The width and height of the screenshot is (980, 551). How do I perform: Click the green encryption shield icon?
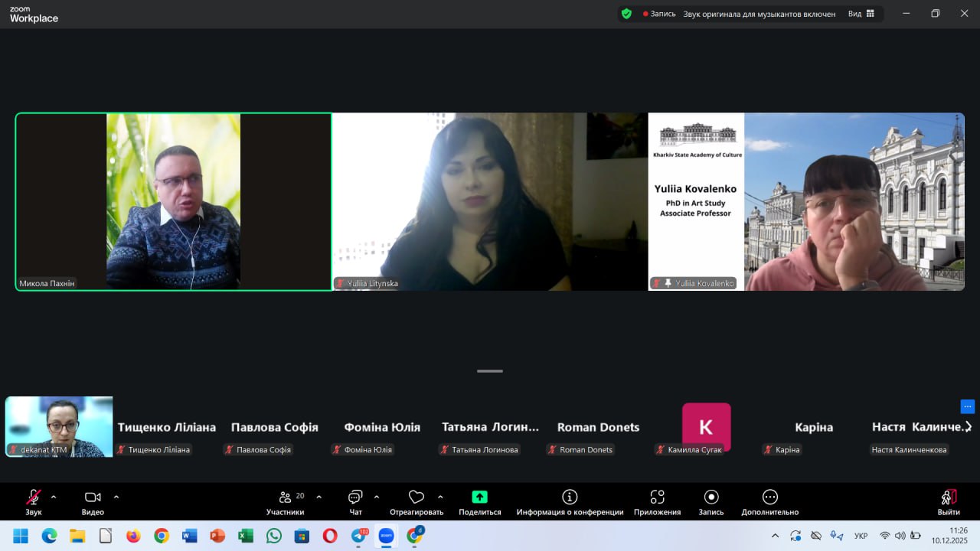(x=626, y=14)
